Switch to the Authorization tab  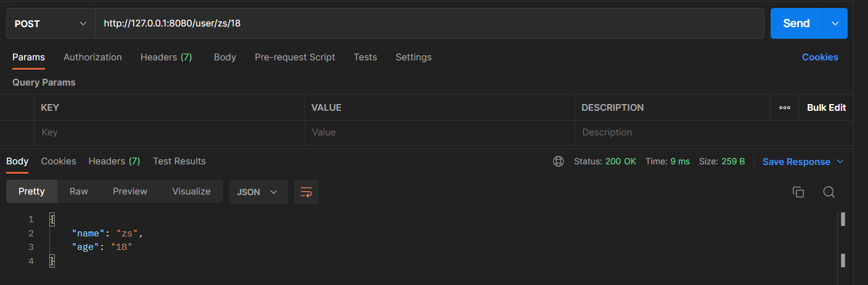pos(92,57)
